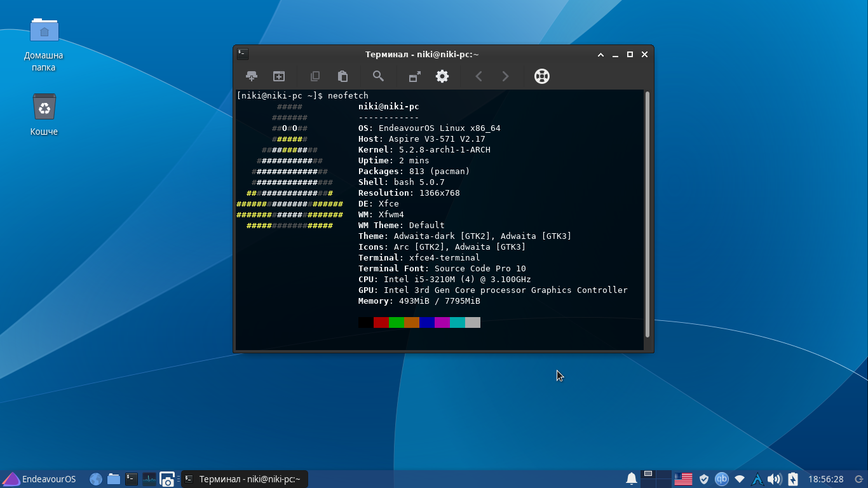Open the system monitor panel launcher
Image resolution: width=868 pixels, height=488 pixels.
(x=149, y=479)
